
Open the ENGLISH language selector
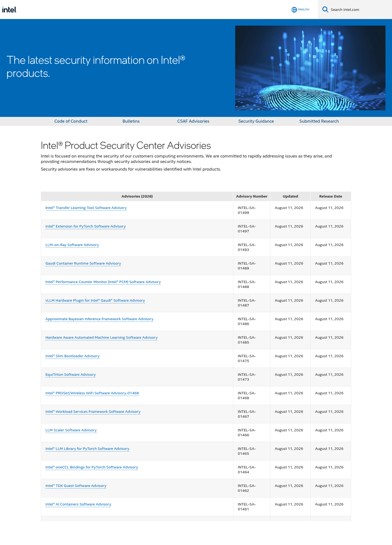point(304,10)
